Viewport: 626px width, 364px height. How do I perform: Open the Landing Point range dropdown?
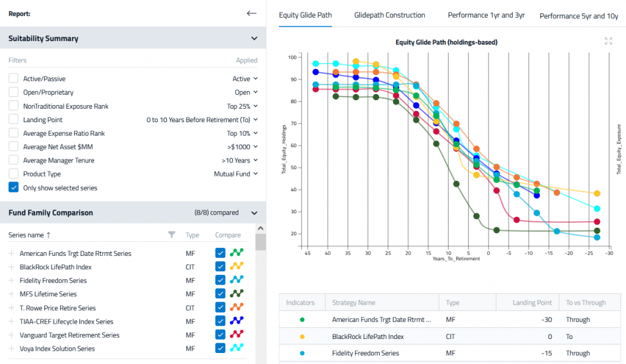pyautogui.click(x=202, y=120)
